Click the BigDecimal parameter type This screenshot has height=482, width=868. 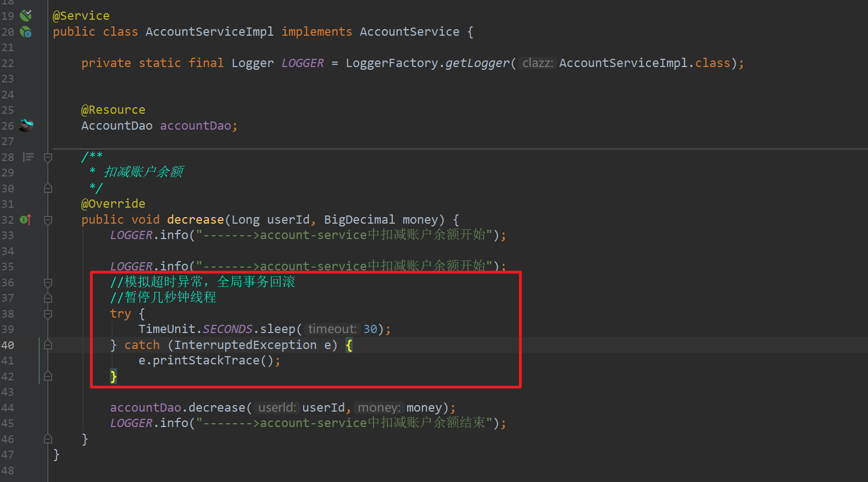[359, 220]
